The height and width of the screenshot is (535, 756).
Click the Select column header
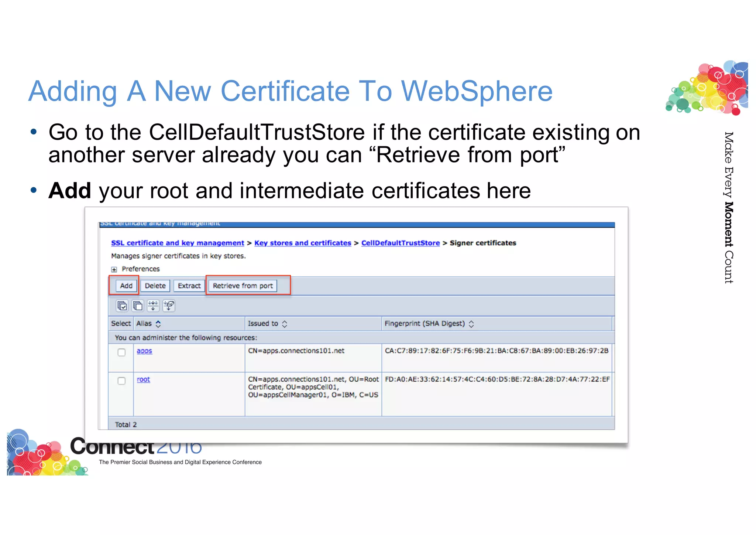pos(121,324)
